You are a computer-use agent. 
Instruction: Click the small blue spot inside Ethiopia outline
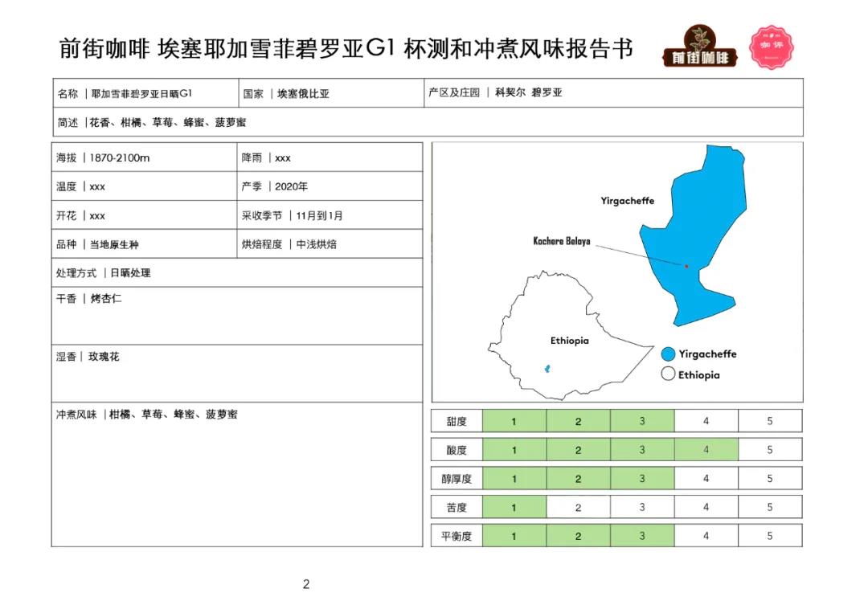pyautogui.click(x=547, y=369)
